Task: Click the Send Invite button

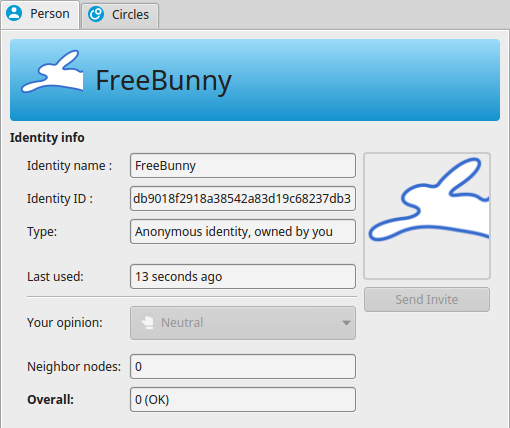Action: [427, 299]
